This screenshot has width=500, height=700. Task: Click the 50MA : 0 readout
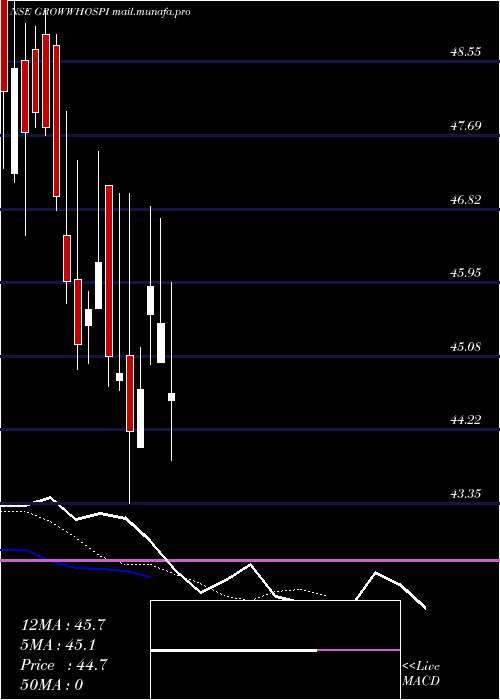click(52, 685)
